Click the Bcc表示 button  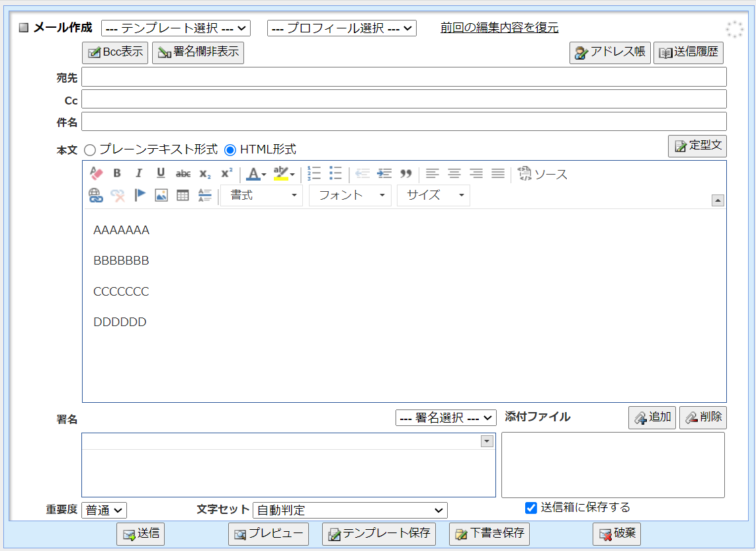(115, 52)
